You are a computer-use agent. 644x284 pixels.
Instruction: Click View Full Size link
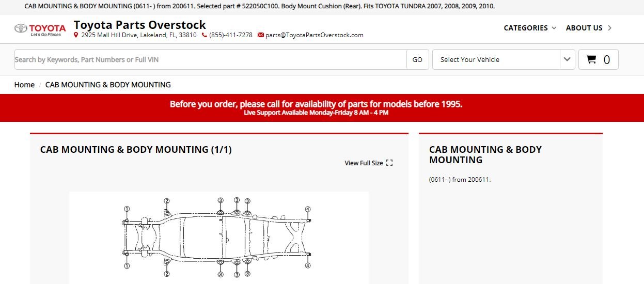[364, 163]
